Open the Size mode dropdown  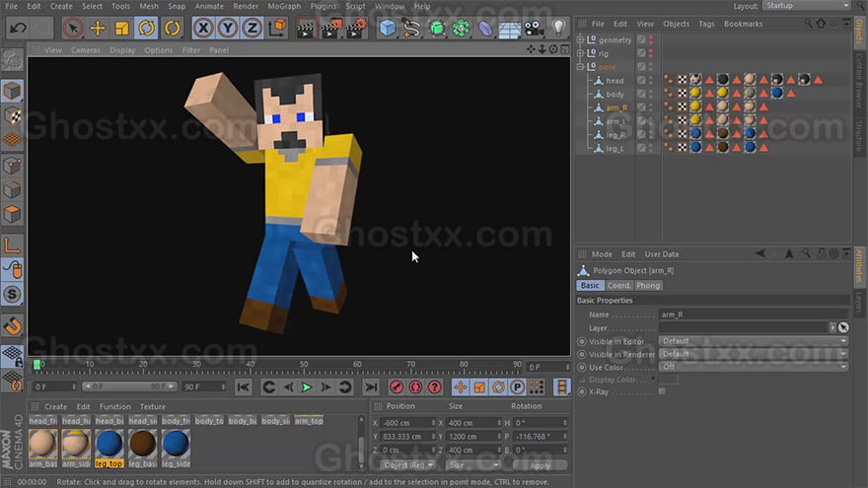(x=473, y=465)
